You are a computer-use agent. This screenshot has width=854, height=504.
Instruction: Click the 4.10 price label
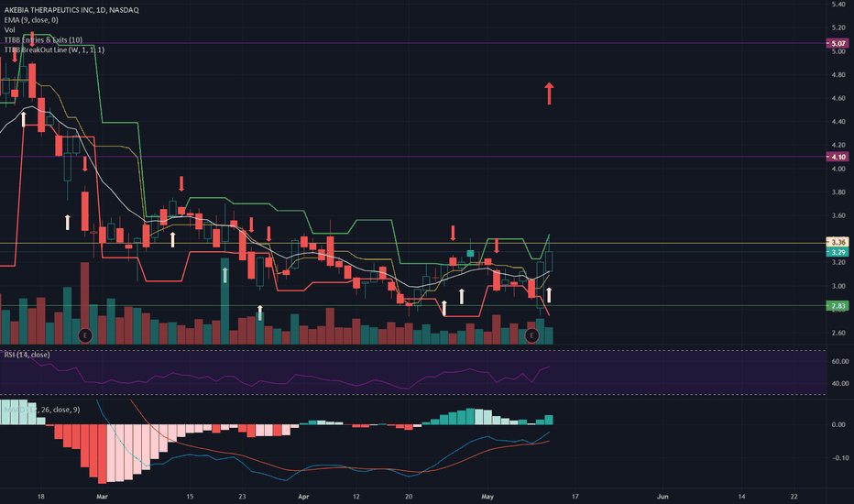click(x=838, y=157)
